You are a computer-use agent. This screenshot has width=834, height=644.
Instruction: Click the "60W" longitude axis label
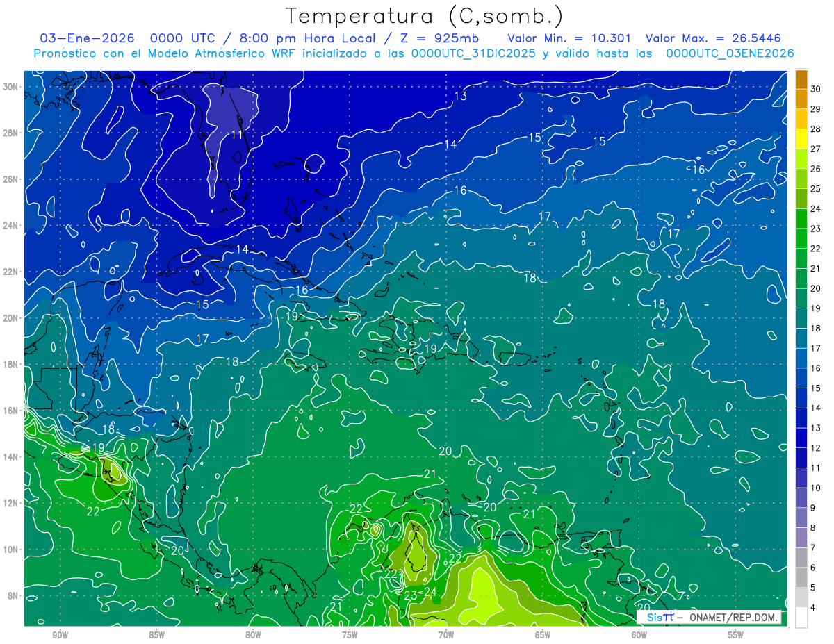(639, 636)
